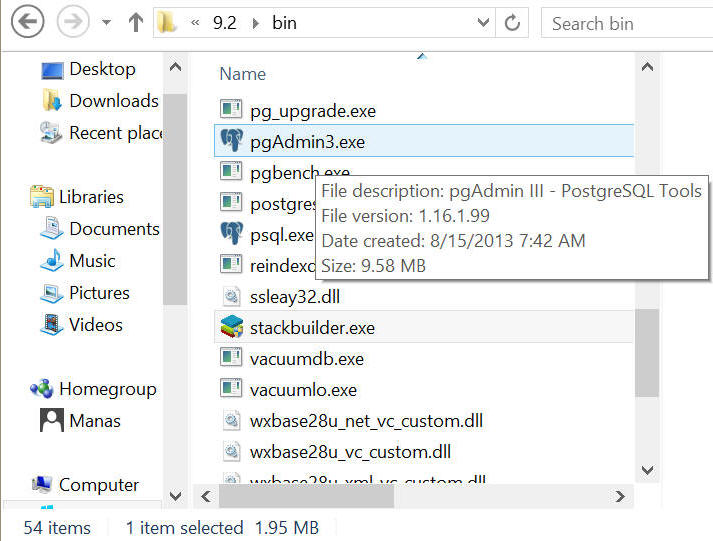
Task: Go back using the Back arrow button
Action: click(x=27, y=21)
